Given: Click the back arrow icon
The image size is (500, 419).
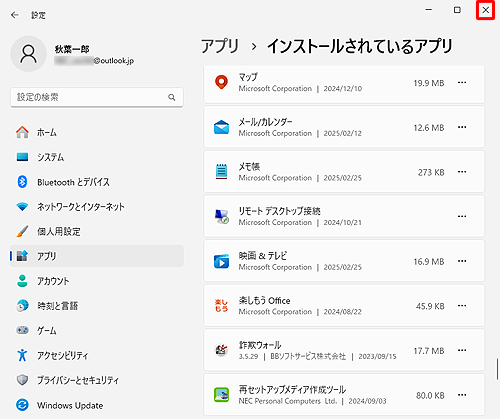Looking at the screenshot, I should (14, 15).
